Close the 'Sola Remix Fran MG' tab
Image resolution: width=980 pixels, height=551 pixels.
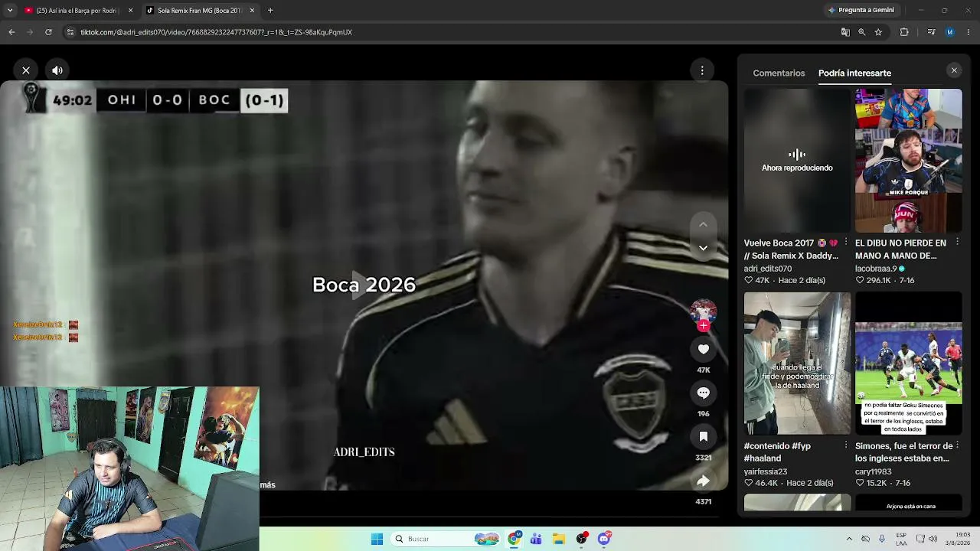coord(252,11)
